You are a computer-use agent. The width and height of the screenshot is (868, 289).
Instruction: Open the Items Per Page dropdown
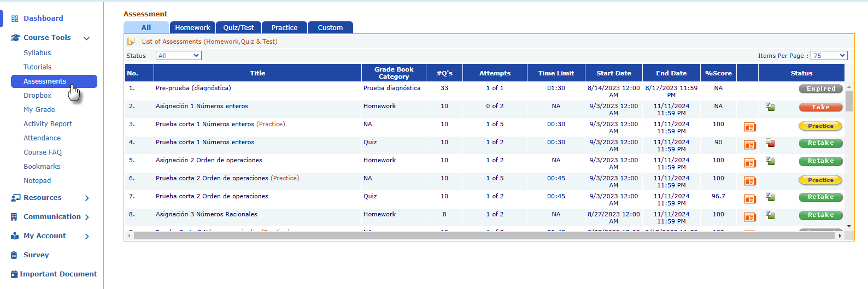click(x=829, y=56)
